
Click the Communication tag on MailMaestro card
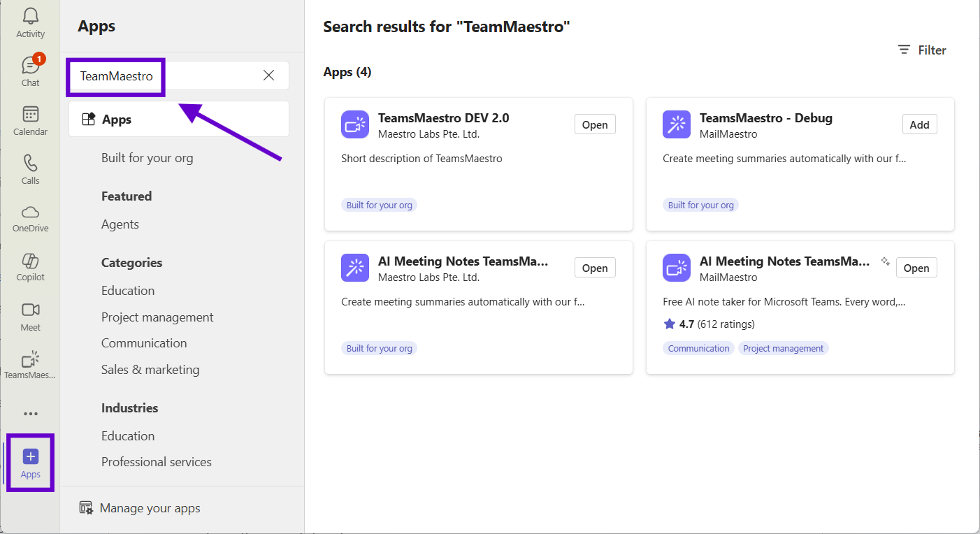click(x=698, y=348)
